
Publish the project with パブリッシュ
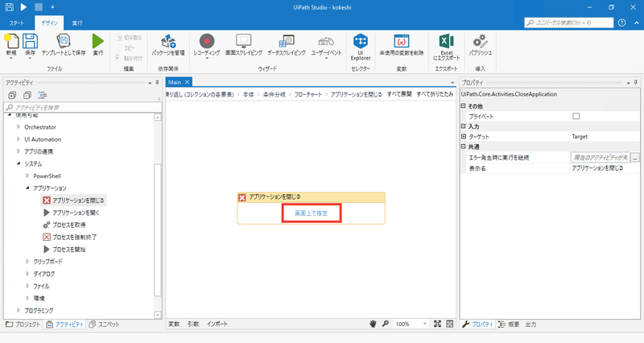(480, 45)
